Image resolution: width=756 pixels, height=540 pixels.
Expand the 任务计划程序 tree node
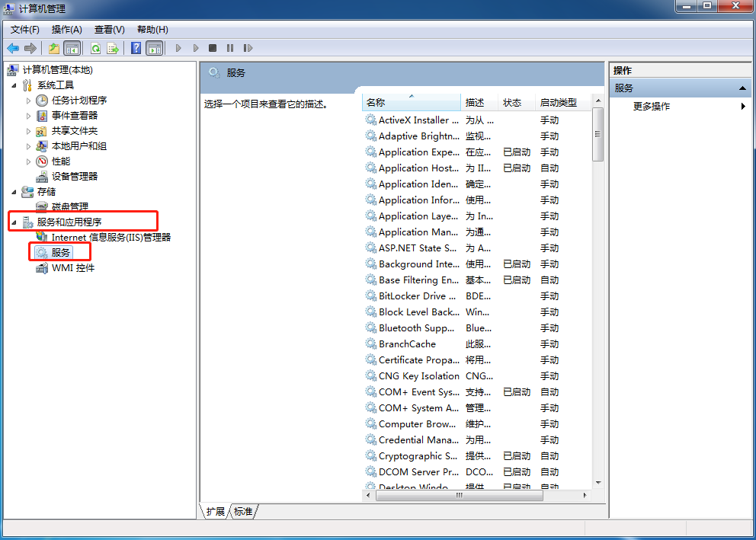coord(29,101)
